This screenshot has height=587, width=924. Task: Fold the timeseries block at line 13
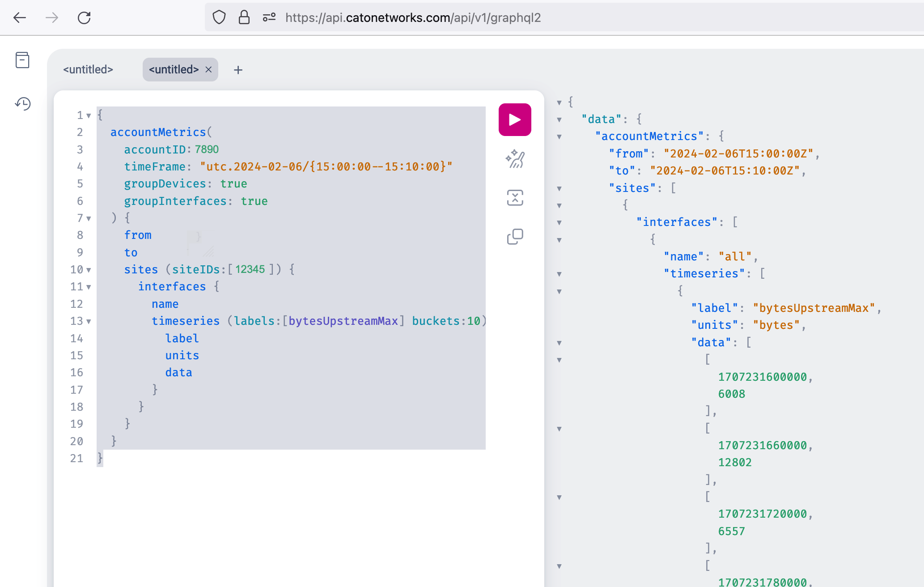(89, 322)
